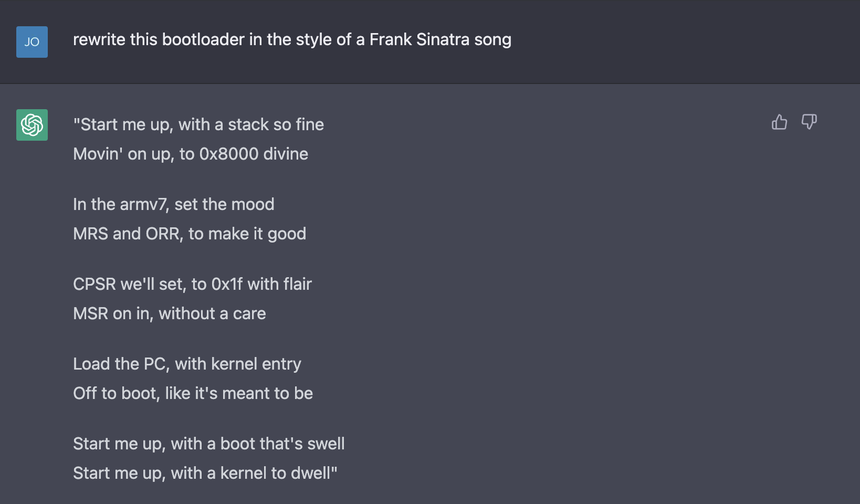Screen dimensions: 860x504
Task: Click the hex value "0x1f" in the lyrics
Action: click(x=227, y=285)
